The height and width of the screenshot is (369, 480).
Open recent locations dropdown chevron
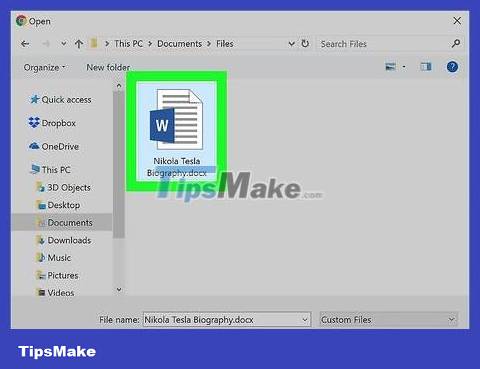[63, 44]
